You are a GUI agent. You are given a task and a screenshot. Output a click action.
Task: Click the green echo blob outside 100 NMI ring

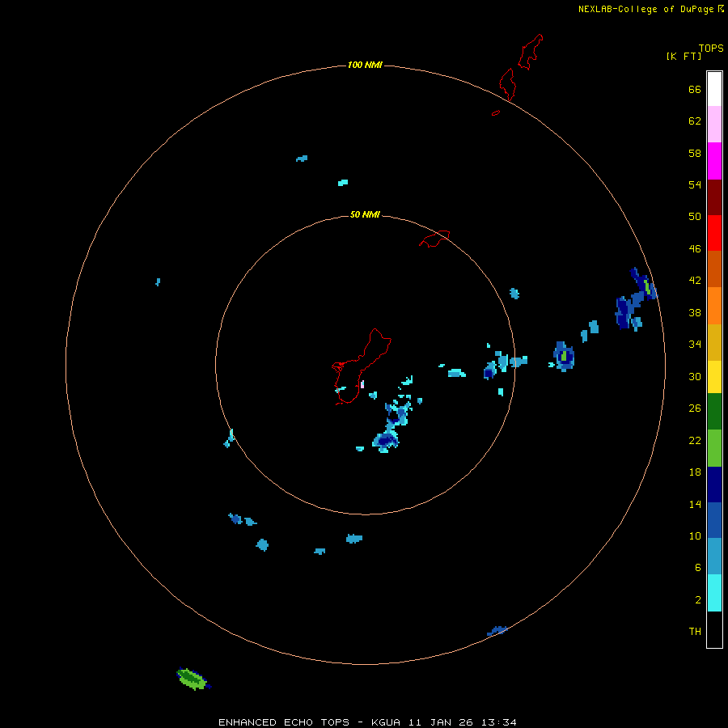[x=193, y=679]
